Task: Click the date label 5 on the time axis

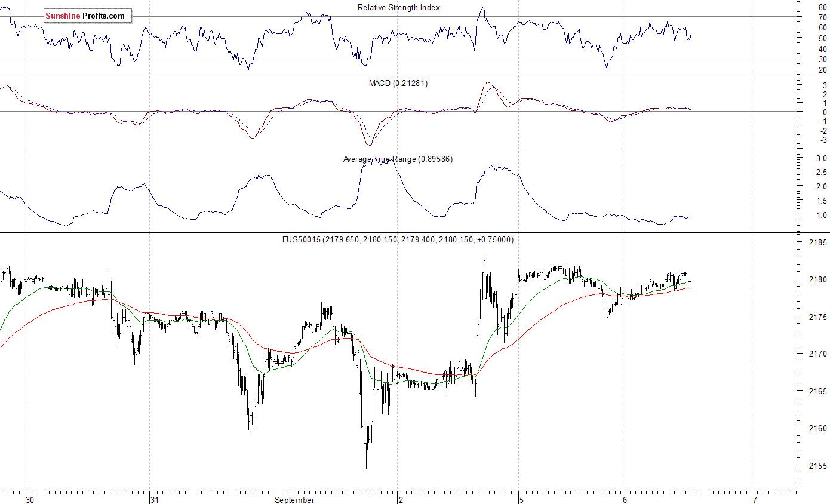Action: tap(521, 500)
